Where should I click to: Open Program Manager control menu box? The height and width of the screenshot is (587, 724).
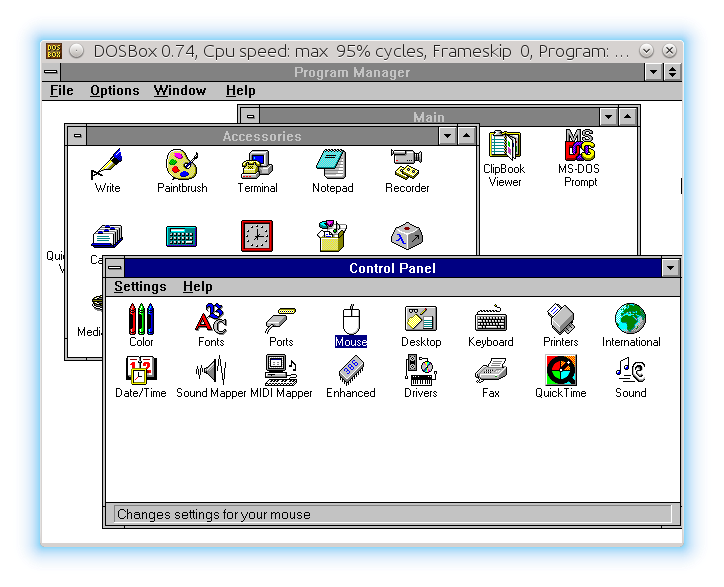(x=51, y=72)
